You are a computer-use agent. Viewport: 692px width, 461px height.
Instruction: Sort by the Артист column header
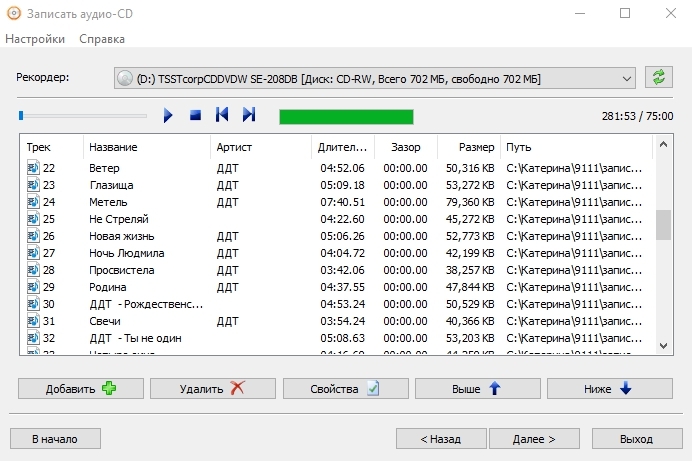pos(261,147)
